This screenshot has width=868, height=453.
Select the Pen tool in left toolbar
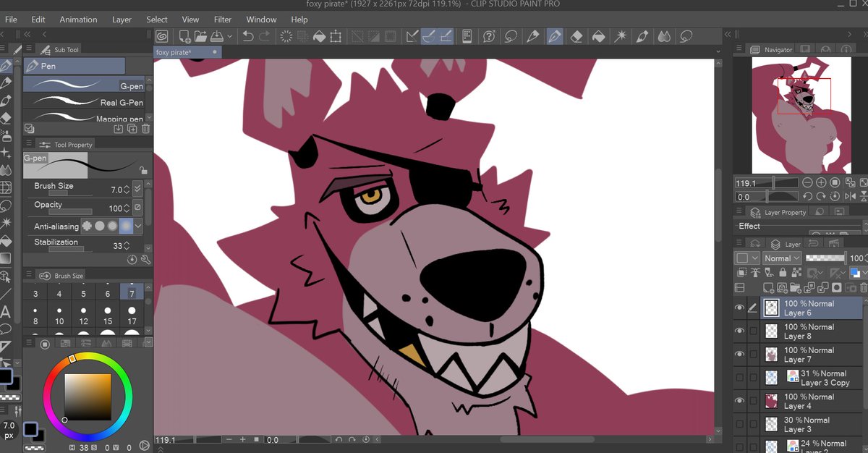coord(7,66)
